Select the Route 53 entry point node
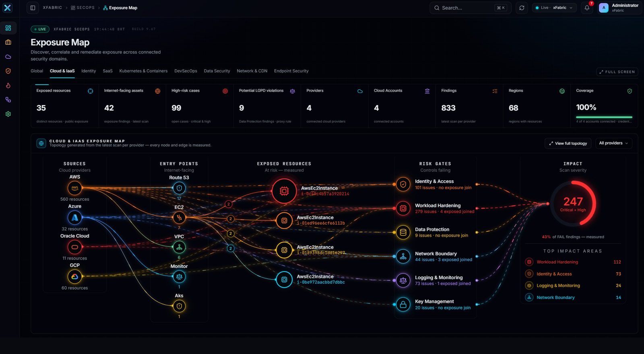This screenshot has width=644, height=354. (179, 188)
